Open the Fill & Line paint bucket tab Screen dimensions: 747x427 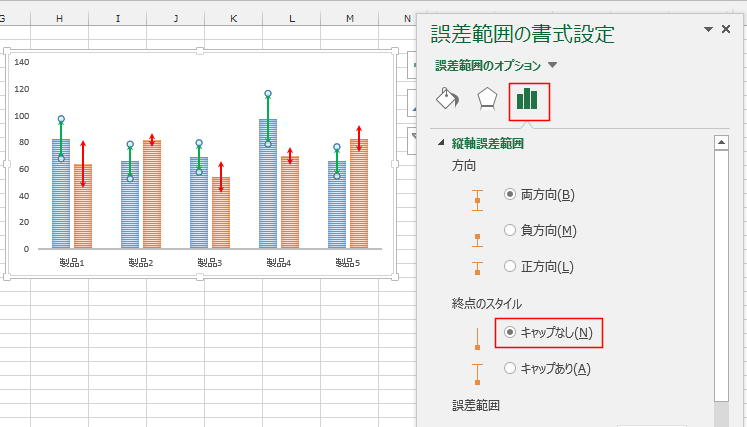tap(448, 99)
